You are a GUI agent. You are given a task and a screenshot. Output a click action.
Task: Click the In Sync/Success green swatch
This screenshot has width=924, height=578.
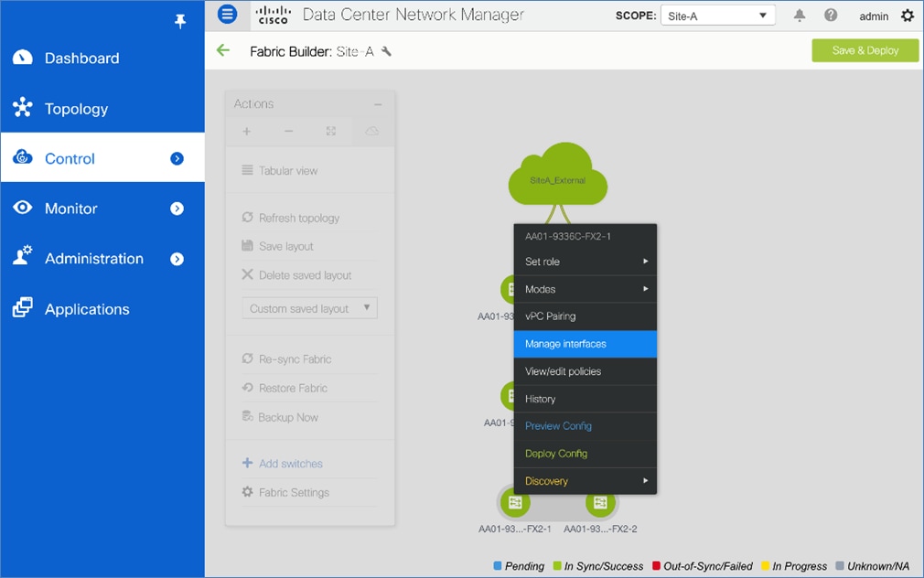[557, 565]
